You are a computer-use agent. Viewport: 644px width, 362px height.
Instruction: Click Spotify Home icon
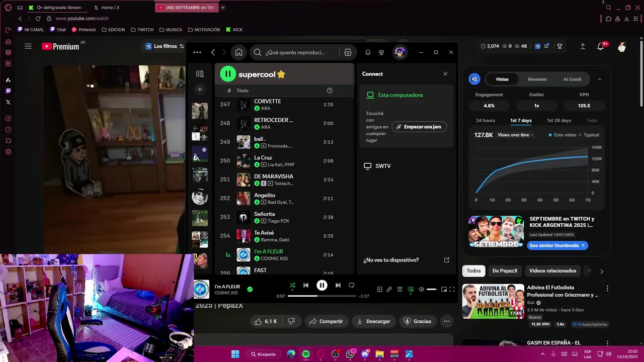(239, 52)
